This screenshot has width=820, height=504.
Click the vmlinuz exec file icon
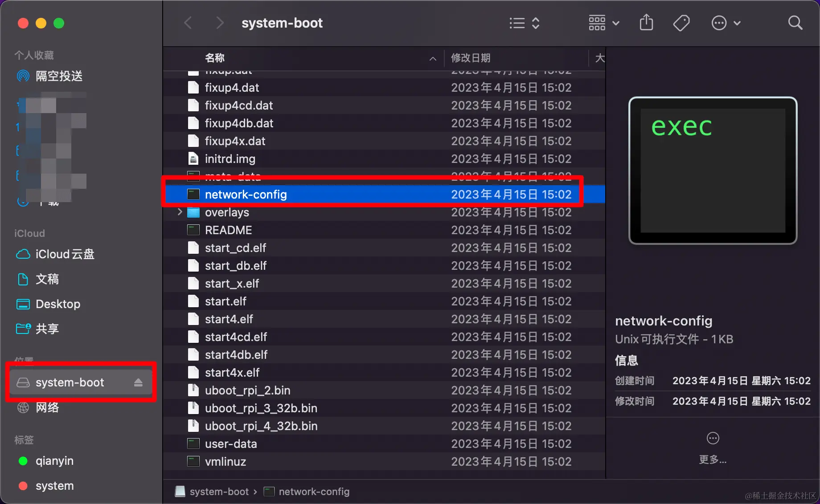pos(193,462)
